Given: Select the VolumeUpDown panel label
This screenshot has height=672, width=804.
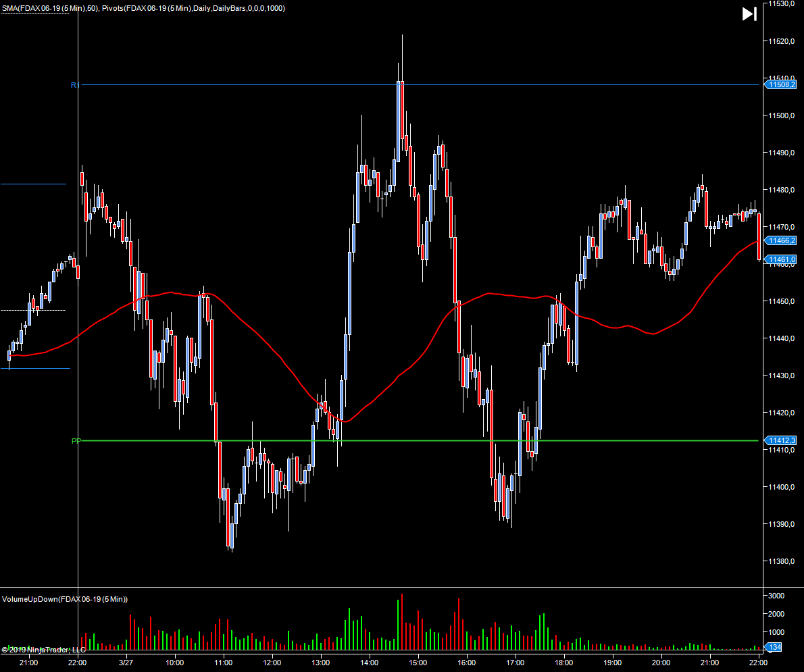Looking at the screenshot, I should [65, 599].
